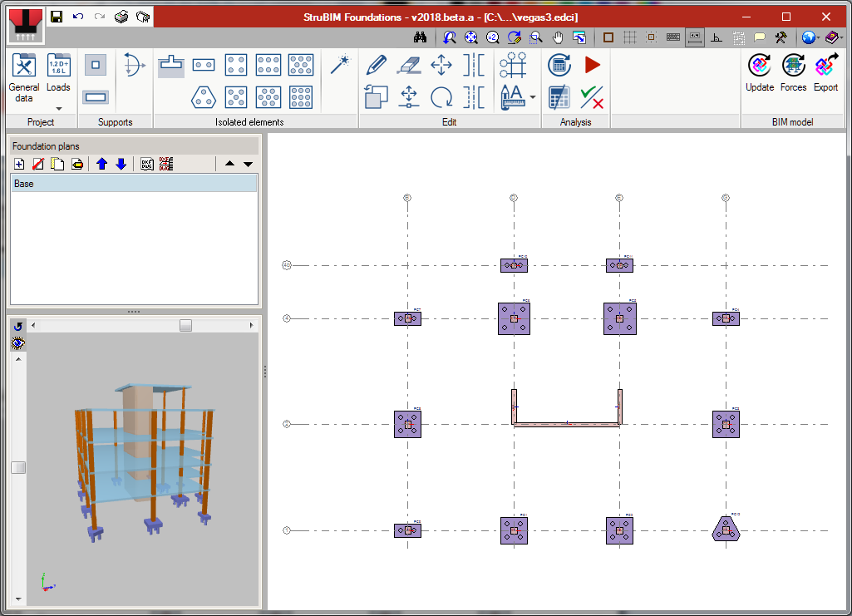Select the Base foundation plan entry
Screen dimensions: 852x616
click(133, 183)
